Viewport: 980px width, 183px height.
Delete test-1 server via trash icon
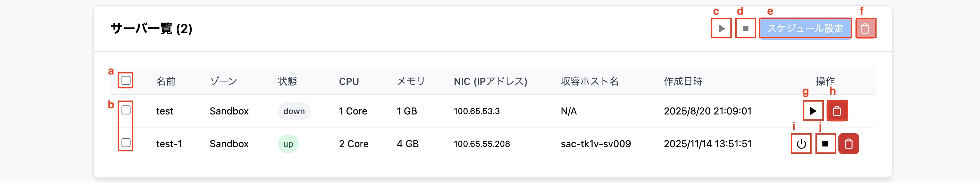tap(849, 144)
